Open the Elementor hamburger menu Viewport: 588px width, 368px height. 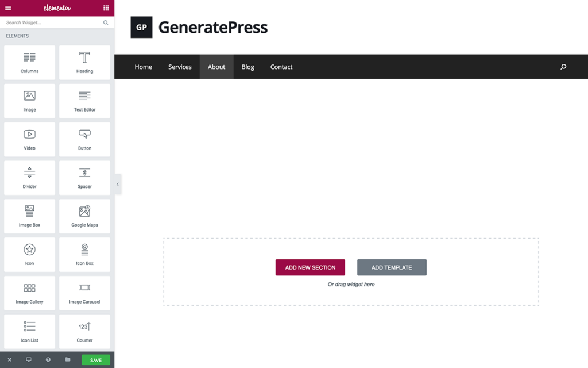(8, 8)
